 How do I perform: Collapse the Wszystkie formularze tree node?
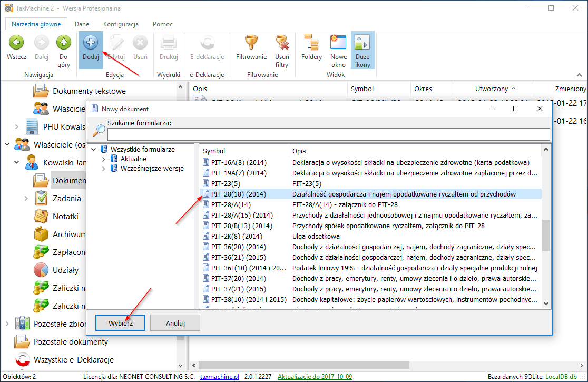tap(94, 150)
